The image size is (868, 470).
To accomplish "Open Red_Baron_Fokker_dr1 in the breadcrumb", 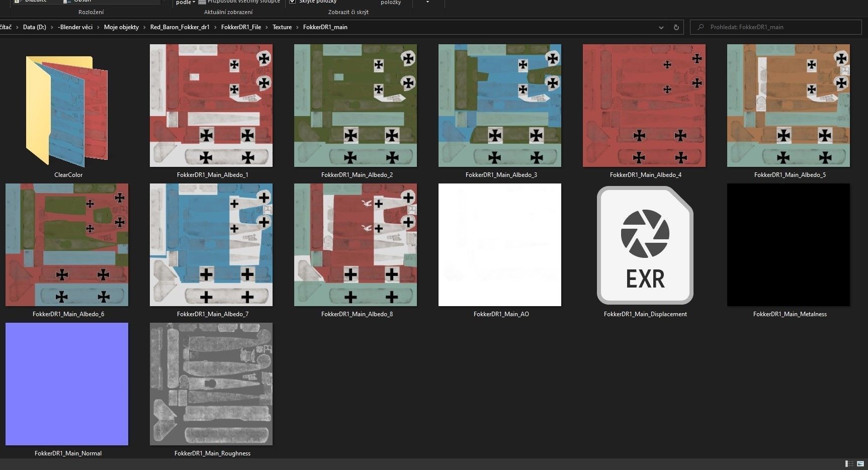I will 180,27.
